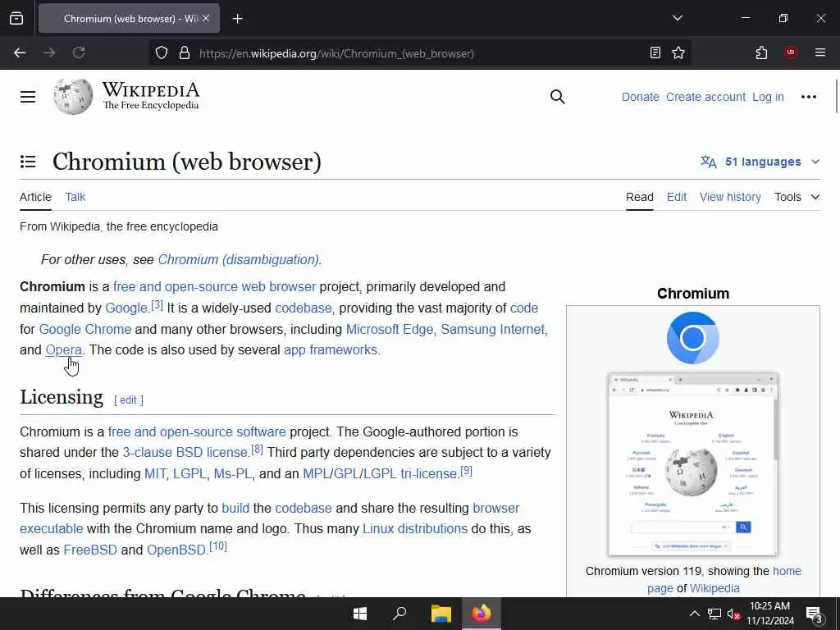Open Windows taskbar search
The height and width of the screenshot is (630, 840).
(x=399, y=614)
